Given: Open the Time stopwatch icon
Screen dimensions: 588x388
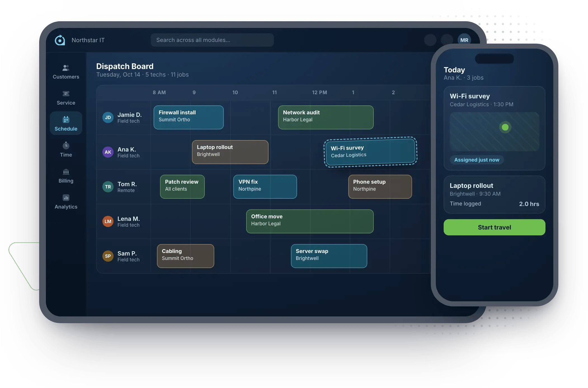Looking at the screenshot, I should (x=66, y=145).
